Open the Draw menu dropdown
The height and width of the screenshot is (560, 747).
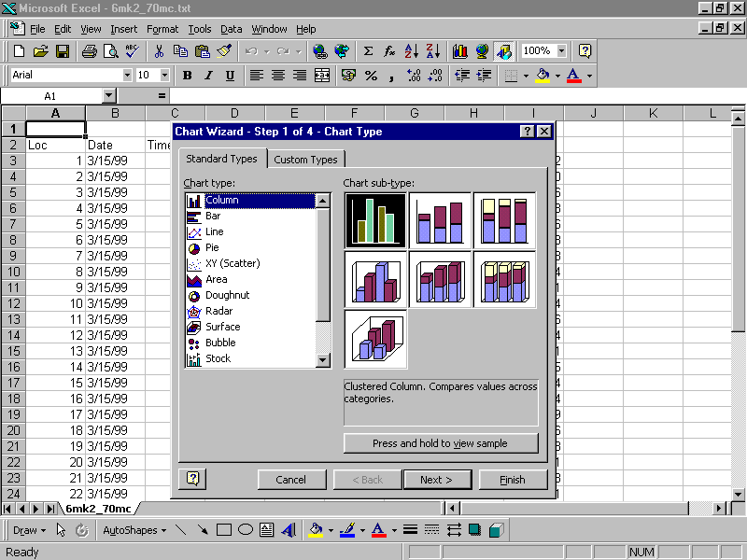pyautogui.click(x=29, y=530)
